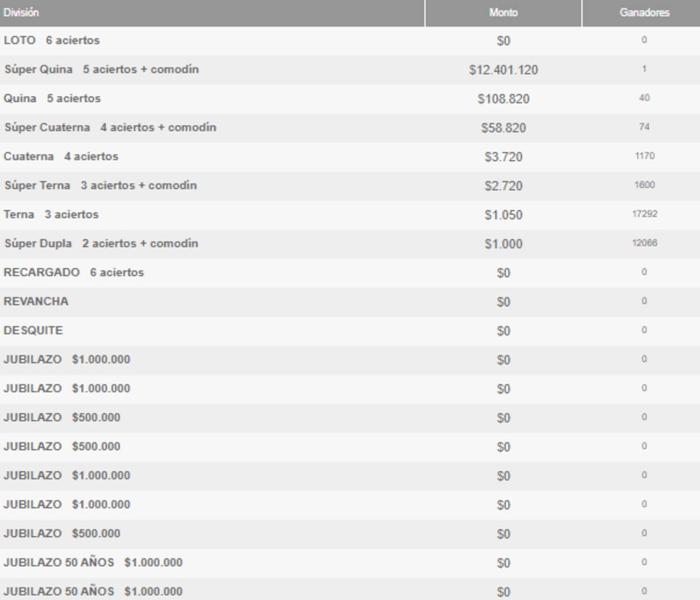This screenshot has width=700, height=600.
Task: Click the $0 amount in DESQUITE row
Action: pos(503,331)
